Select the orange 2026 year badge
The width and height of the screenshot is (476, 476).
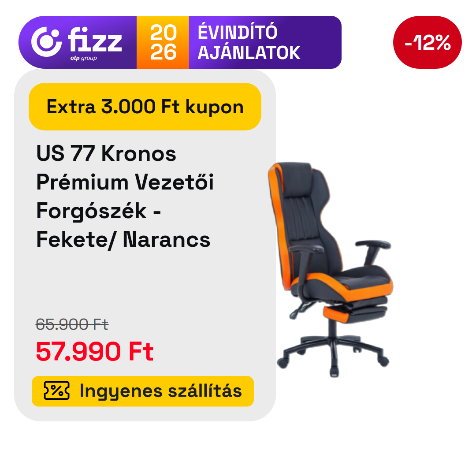tap(163, 42)
